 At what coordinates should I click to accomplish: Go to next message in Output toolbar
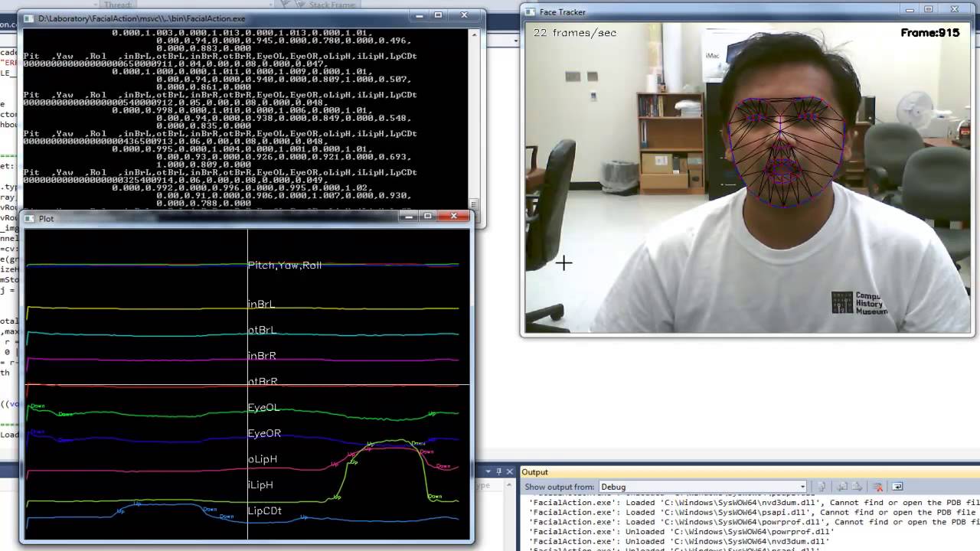[x=857, y=487]
